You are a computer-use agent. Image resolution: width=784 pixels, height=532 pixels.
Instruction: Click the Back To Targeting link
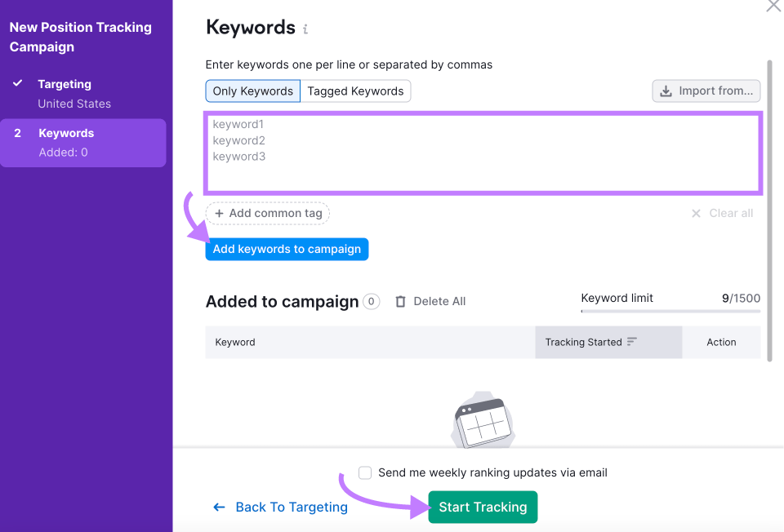pos(291,507)
